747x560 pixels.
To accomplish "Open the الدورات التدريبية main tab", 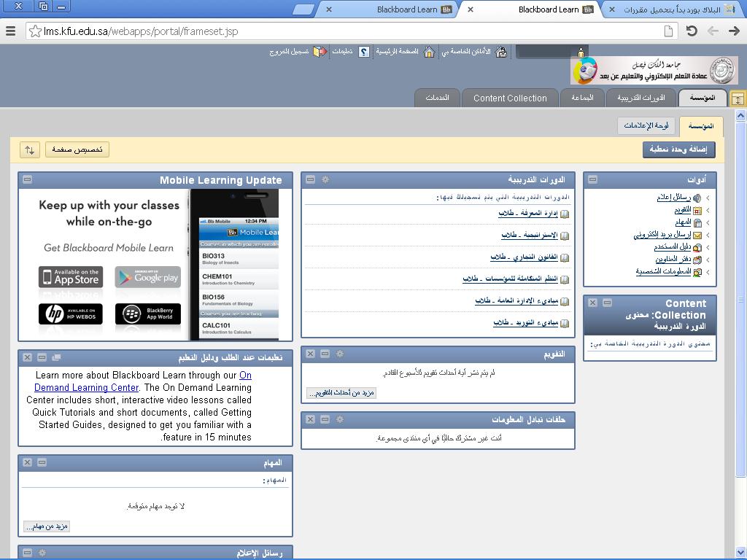I will 641,98.
